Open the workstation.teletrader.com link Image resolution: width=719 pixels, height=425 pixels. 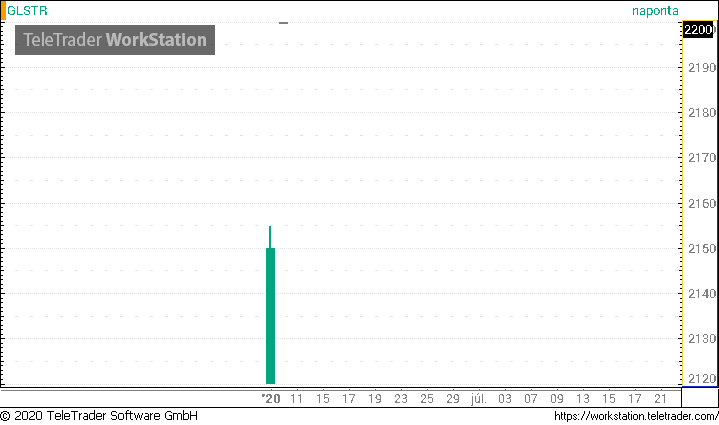[636, 416]
